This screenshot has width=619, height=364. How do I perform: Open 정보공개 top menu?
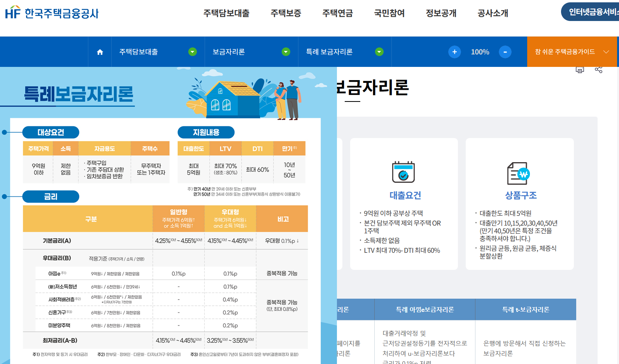pyautogui.click(x=441, y=13)
